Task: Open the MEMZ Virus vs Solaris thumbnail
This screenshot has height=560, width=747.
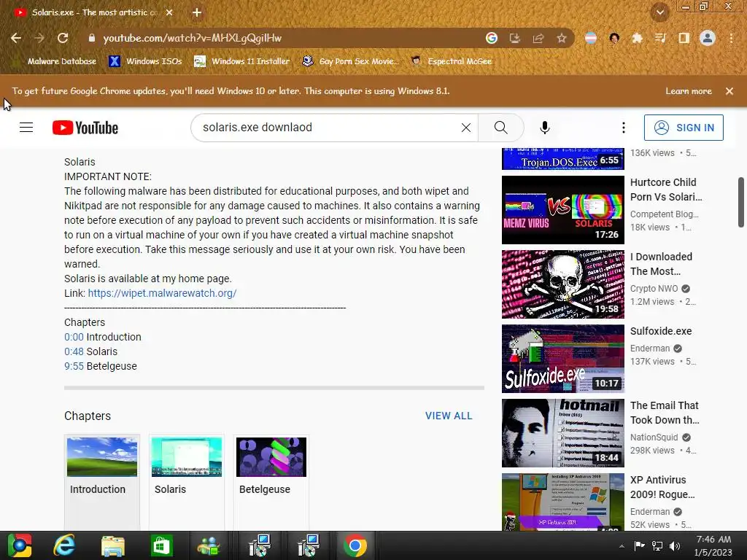Action: tap(562, 210)
